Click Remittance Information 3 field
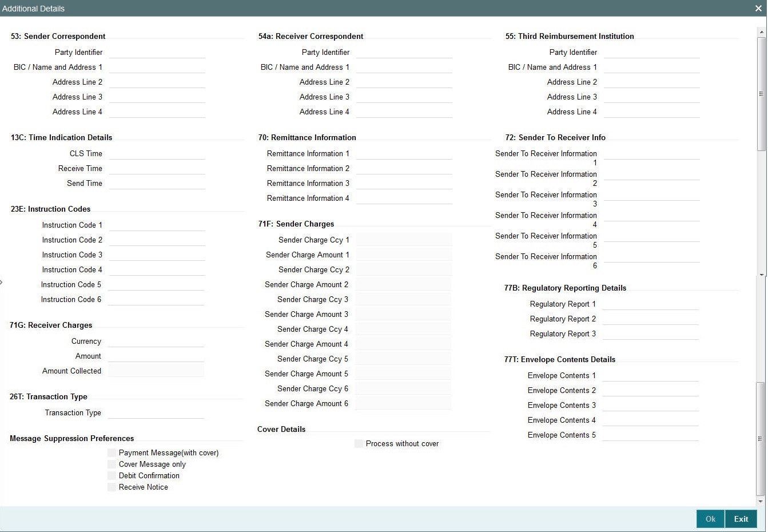The image size is (768, 532). point(404,183)
